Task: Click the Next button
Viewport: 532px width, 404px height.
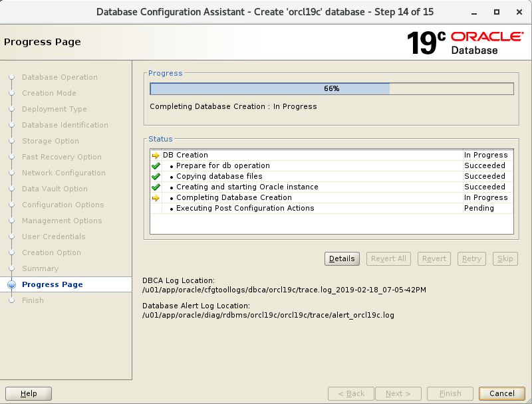Action: point(398,393)
